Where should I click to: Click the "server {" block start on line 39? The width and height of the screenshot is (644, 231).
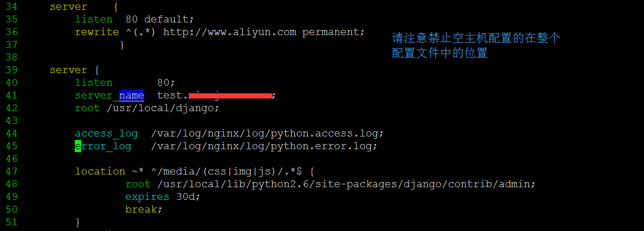pyautogui.click(x=75, y=70)
